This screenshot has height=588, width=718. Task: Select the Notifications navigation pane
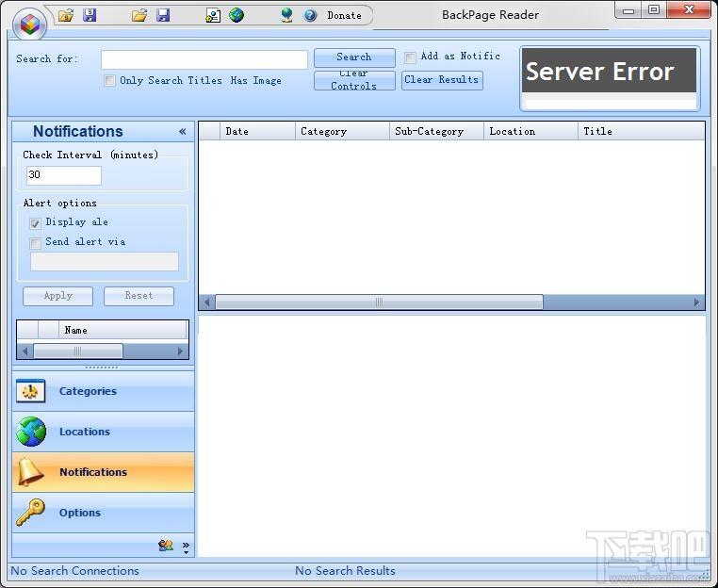[x=103, y=472]
